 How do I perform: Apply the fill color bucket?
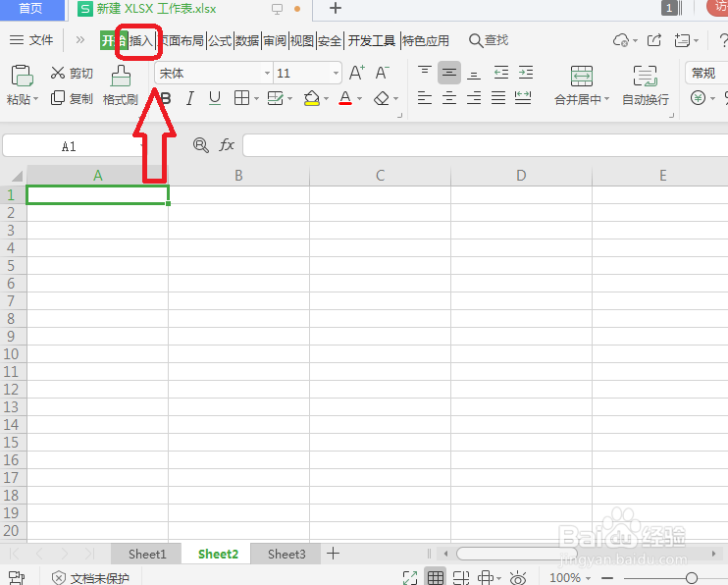click(312, 98)
